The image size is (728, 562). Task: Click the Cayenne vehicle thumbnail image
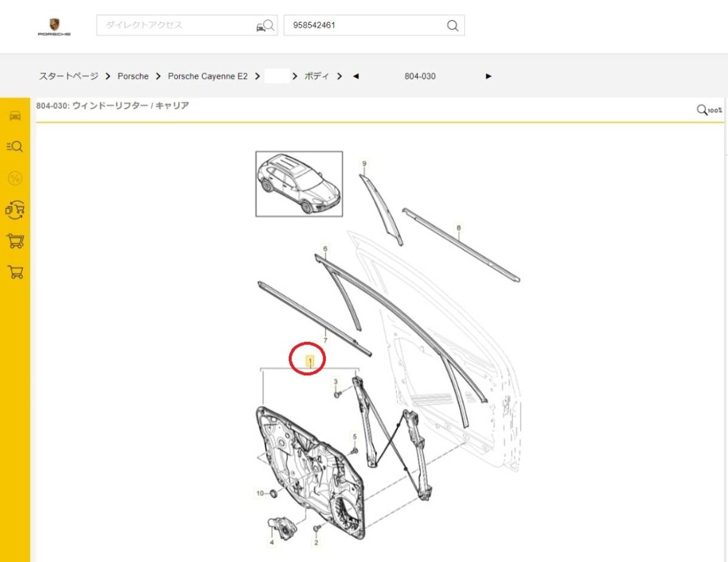click(x=299, y=184)
